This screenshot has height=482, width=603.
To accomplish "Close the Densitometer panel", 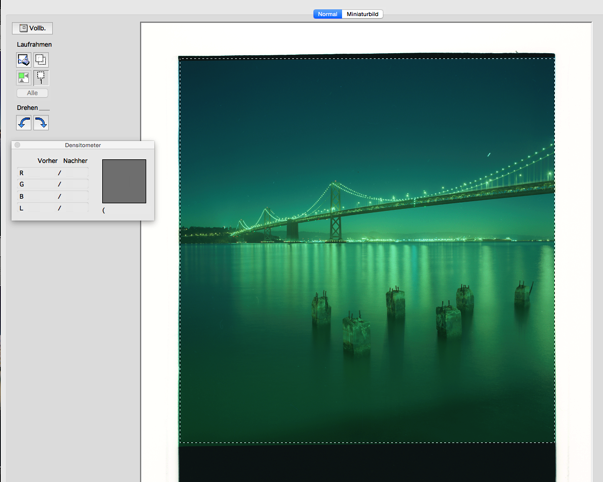I will pyautogui.click(x=17, y=145).
